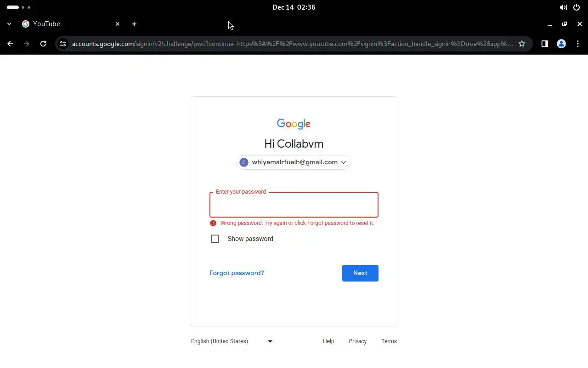
Task: Focus the Enter your password field
Action: tap(294, 205)
